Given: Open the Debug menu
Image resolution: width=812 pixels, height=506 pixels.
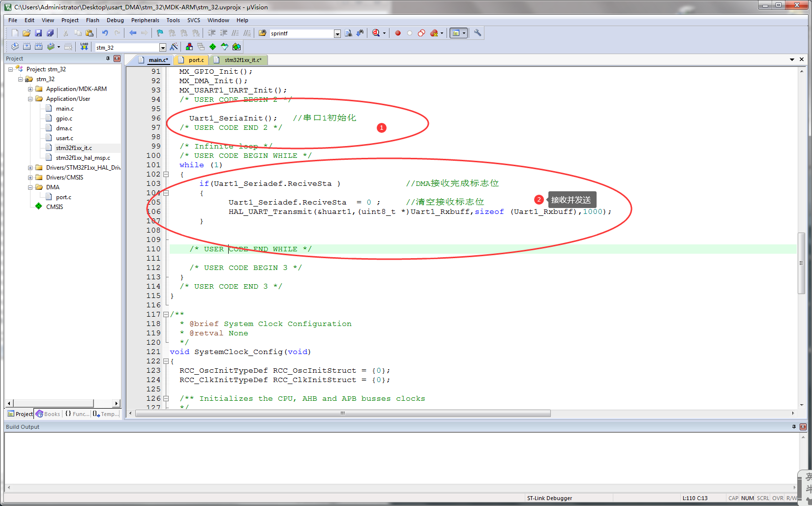Looking at the screenshot, I should tap(115, 20).
